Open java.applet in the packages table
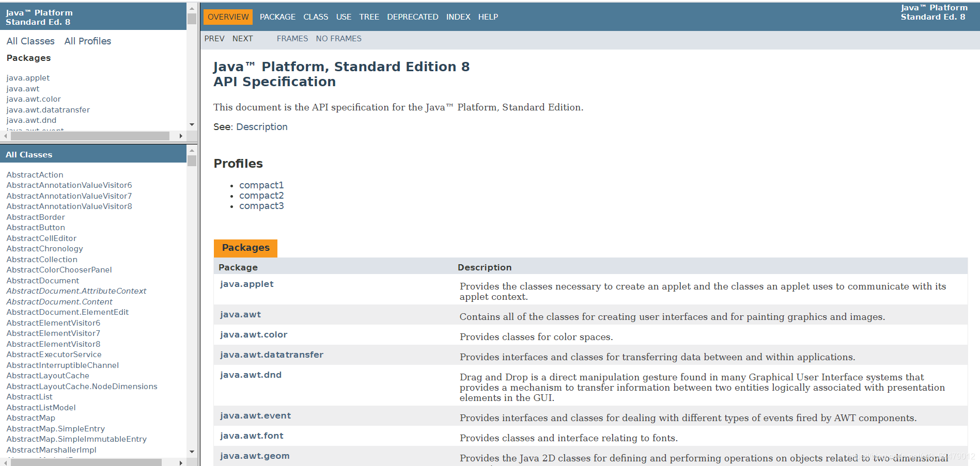The image size is (980, 466). (247, 284)
